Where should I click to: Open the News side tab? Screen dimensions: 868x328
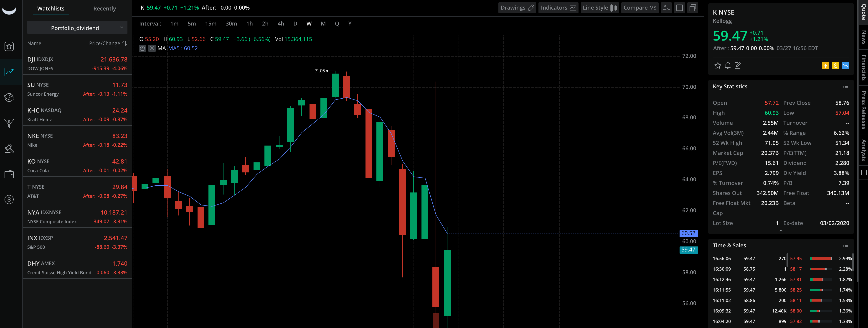point(863,37)
